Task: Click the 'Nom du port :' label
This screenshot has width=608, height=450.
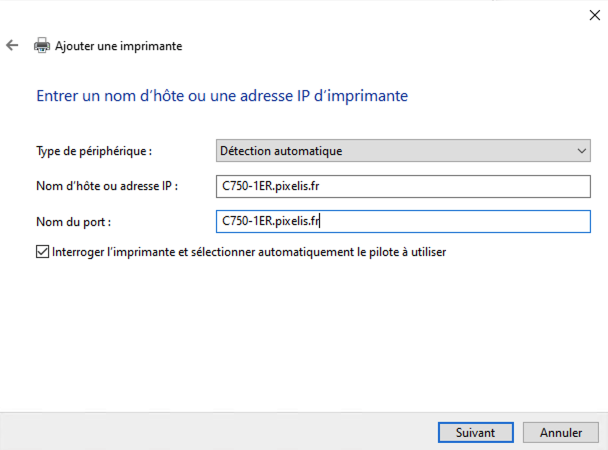Action: 73,221
